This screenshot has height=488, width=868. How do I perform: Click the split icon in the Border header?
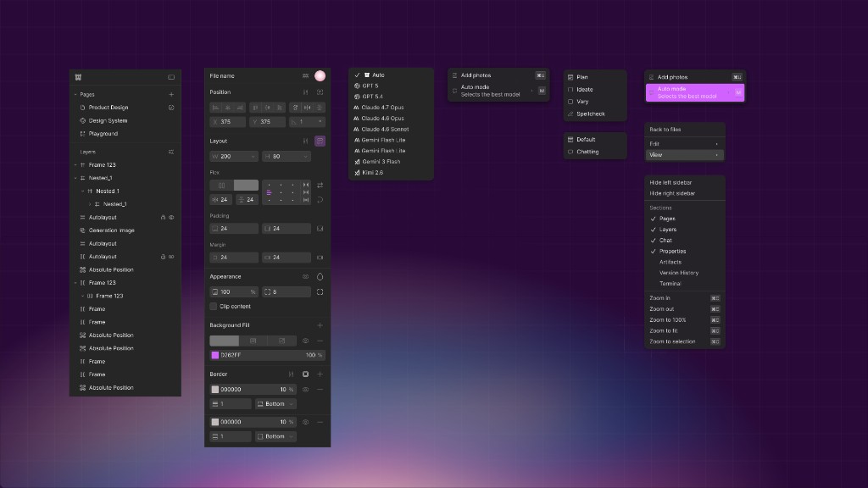click(x=292, y=374)
